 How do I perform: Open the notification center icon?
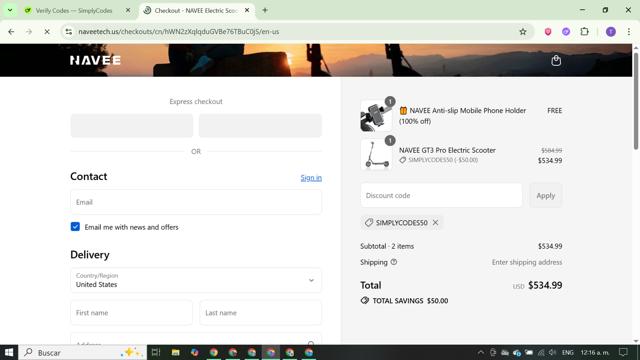tap(623, 352)
